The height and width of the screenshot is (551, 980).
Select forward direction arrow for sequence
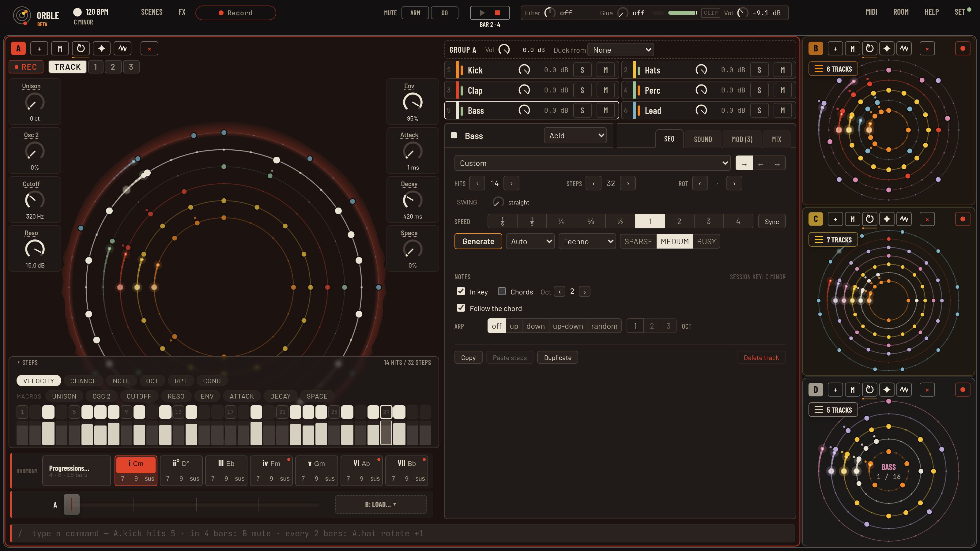[x=744, y=163]
